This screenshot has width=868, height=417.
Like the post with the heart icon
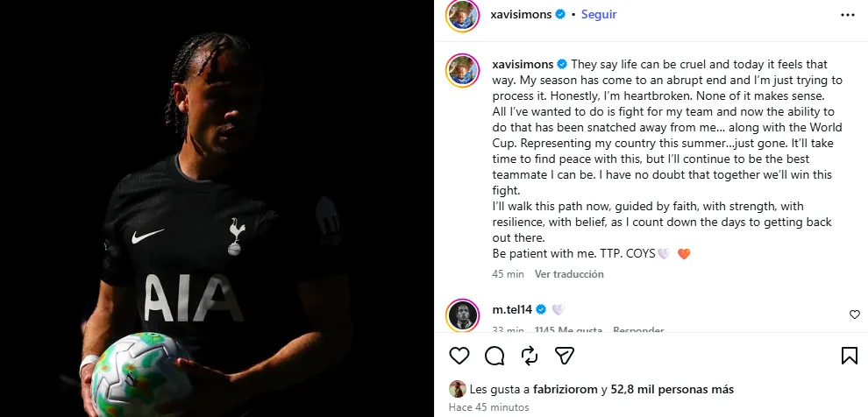(459, 355)
